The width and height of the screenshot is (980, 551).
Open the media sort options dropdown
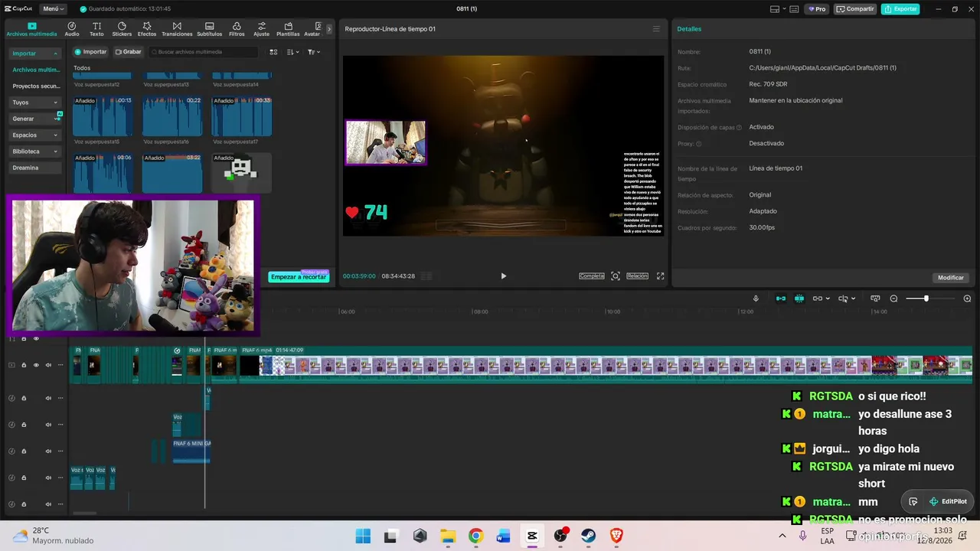[x=293, y=52]
